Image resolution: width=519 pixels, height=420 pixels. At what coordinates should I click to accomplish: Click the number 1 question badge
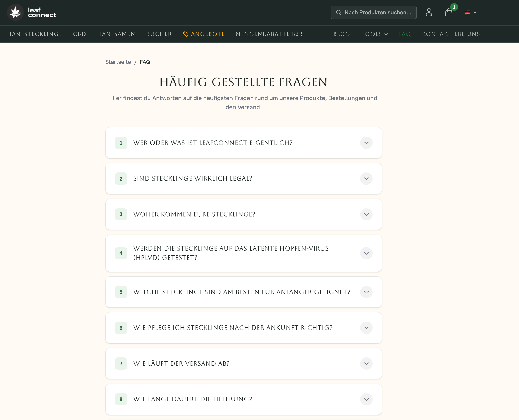[121, 143]
